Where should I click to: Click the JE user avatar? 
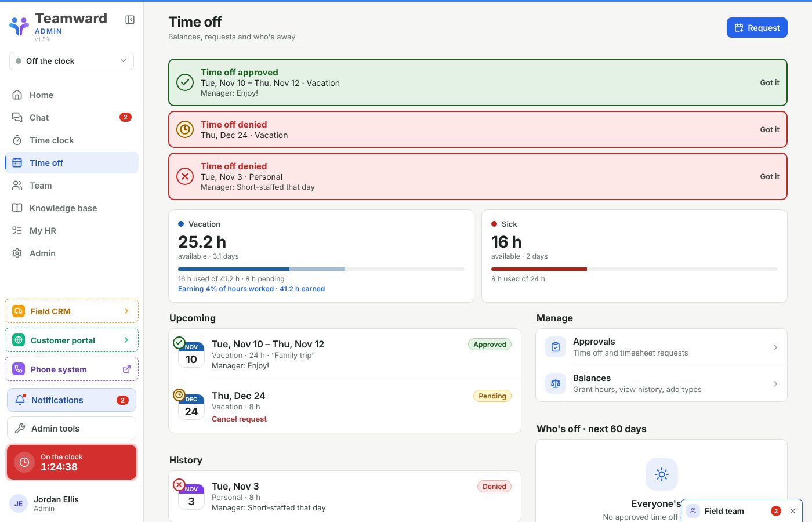(19, 504)
